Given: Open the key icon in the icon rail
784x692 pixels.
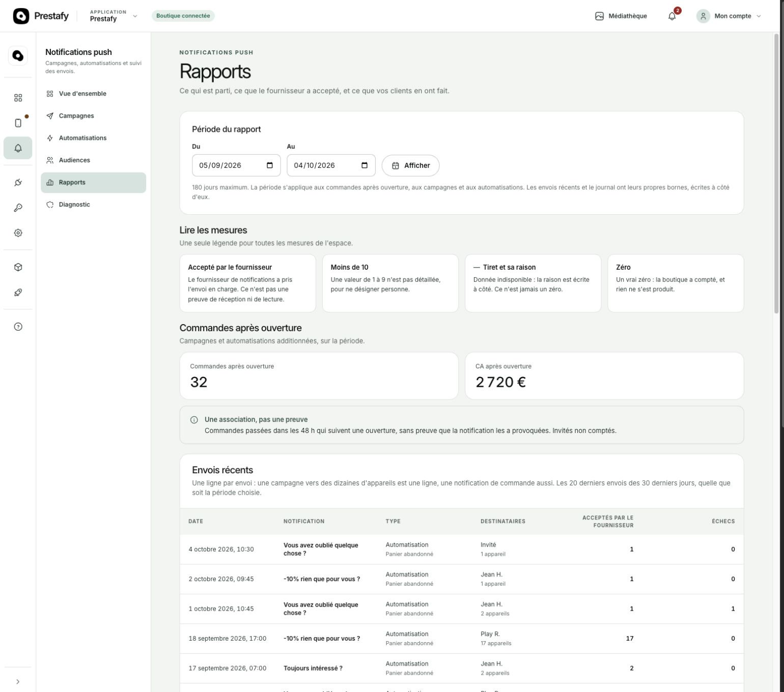Looking at the screenshot, I should click(x=18, y=208).
